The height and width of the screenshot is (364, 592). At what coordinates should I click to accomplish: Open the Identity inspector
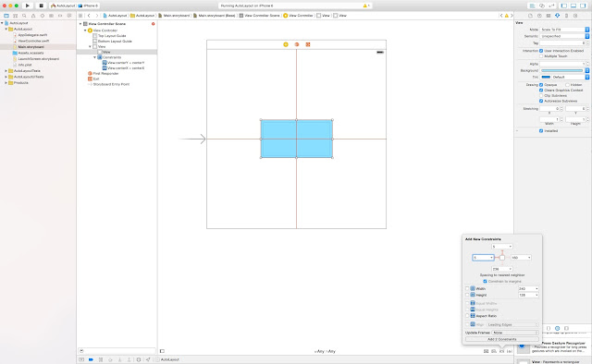pyautogui.click(x=549, y=16)
